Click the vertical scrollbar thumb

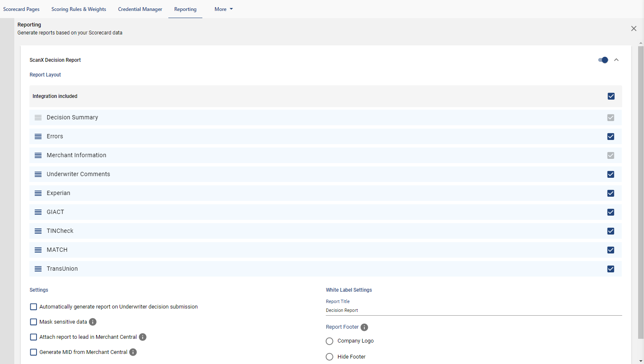(x=641, y=192)
